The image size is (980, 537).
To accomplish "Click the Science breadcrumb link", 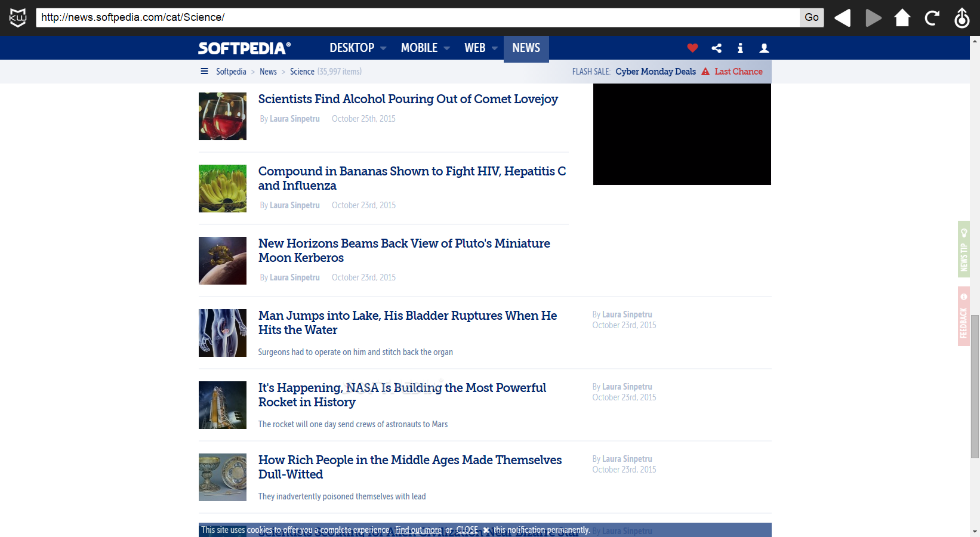I will pyautogui.click(x=302, y=72).
